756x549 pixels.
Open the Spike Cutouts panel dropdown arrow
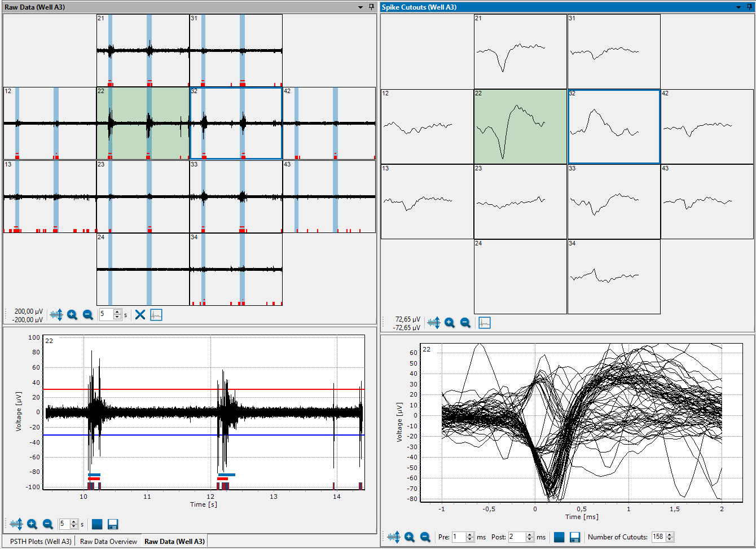tap(739, 7)
